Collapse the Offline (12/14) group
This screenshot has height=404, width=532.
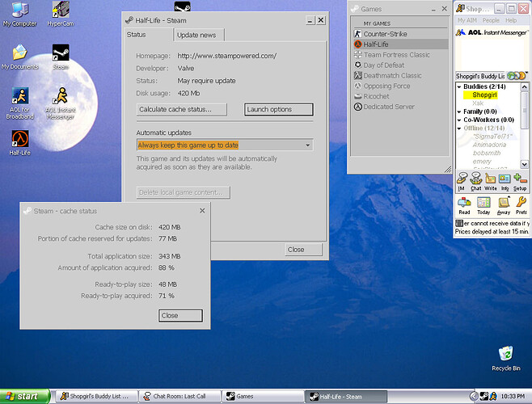click(459, 128)
